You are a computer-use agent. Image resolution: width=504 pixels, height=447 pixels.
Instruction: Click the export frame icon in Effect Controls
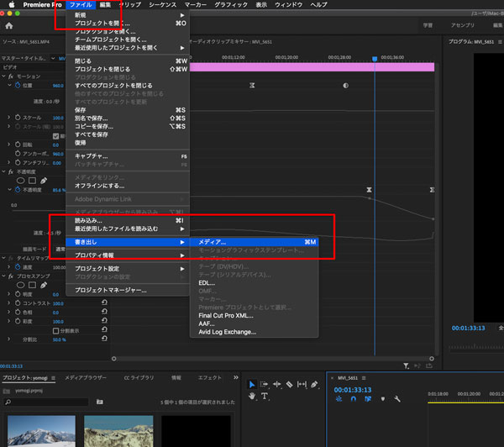[429, 366]
